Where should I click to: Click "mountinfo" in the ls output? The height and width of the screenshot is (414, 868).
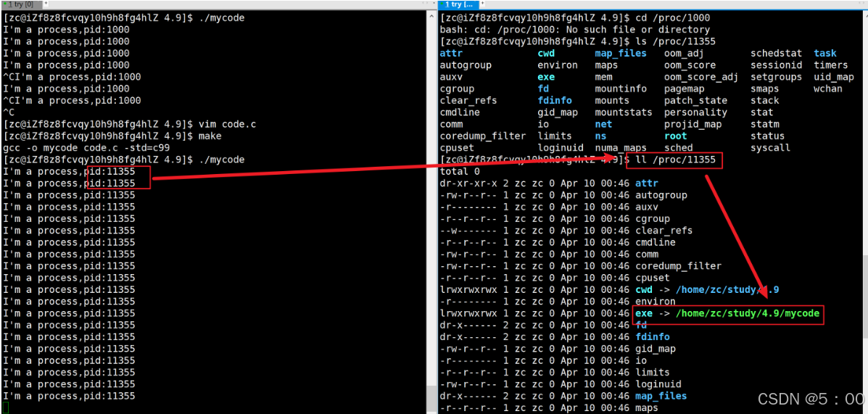[620, 88]
